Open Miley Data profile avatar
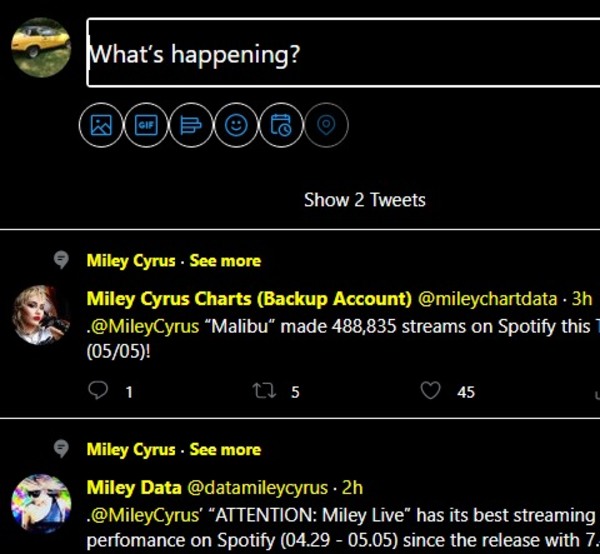The height and width of the screenshot is (554, 600). click(41, 504)
